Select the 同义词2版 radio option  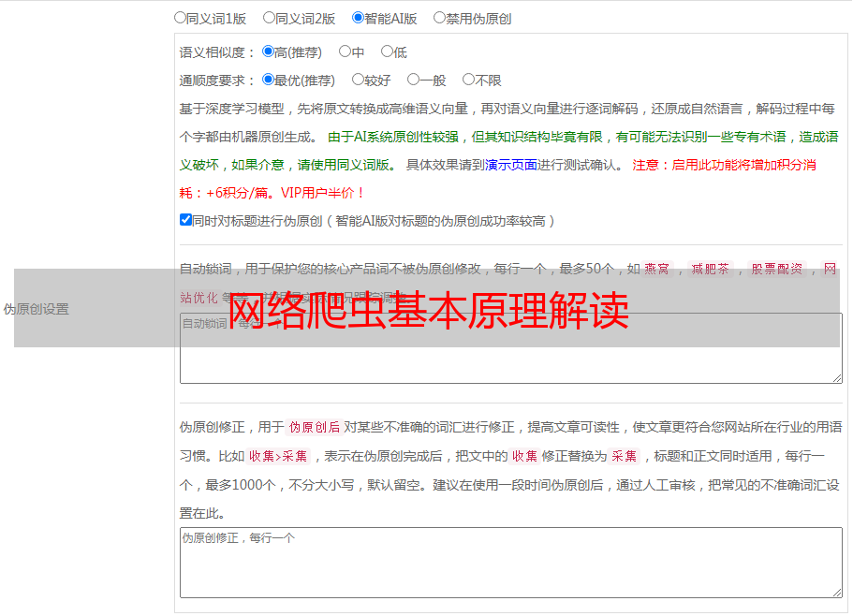[270, 18]
